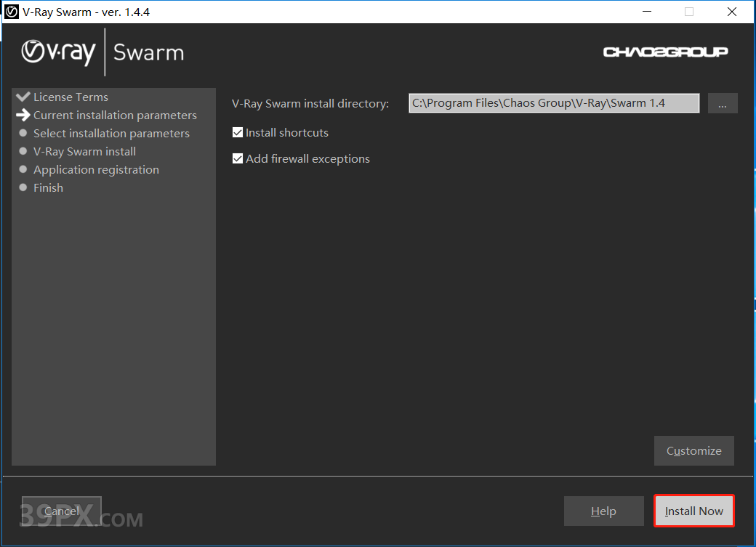Open the Customize options
Image resolution: width=756 pixels, height=547 pixels.
click(x=693, y=450)
